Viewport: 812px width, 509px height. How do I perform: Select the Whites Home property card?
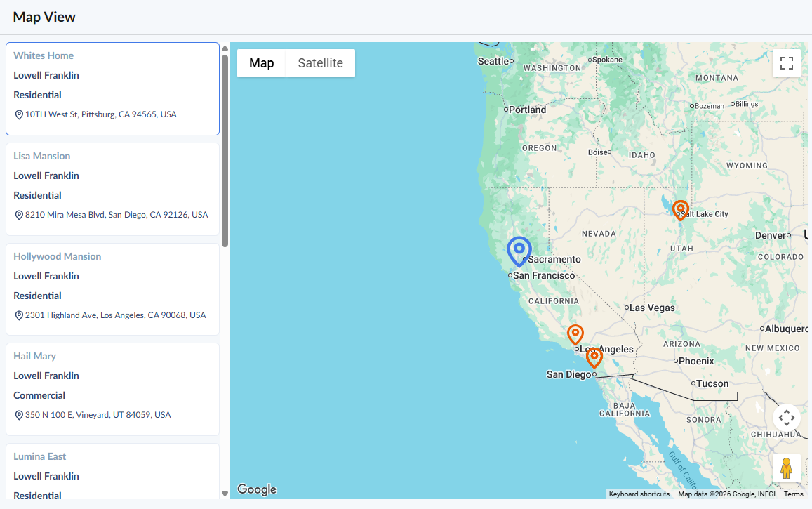pyautogui.click(x=112, y=88)
